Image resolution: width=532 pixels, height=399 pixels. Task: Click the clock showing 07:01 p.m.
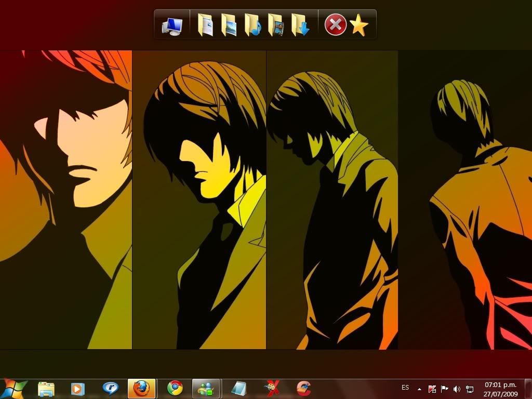(500, 390)
